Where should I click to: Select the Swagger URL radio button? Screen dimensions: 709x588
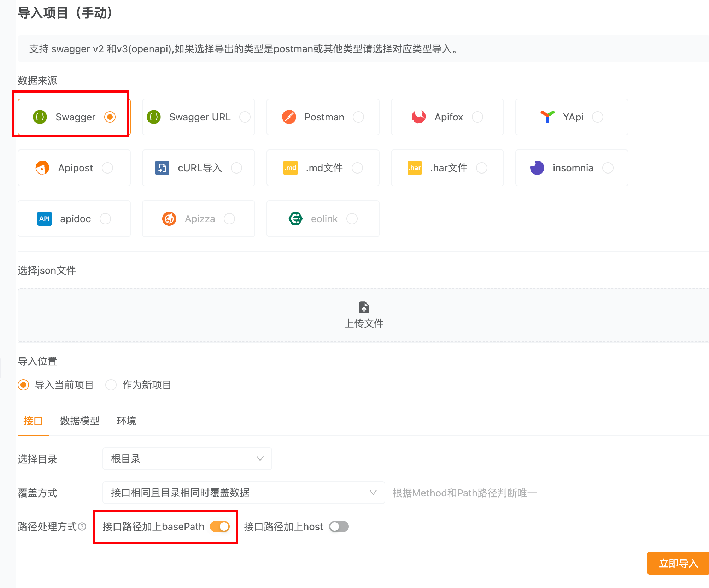tap(245, 117)
